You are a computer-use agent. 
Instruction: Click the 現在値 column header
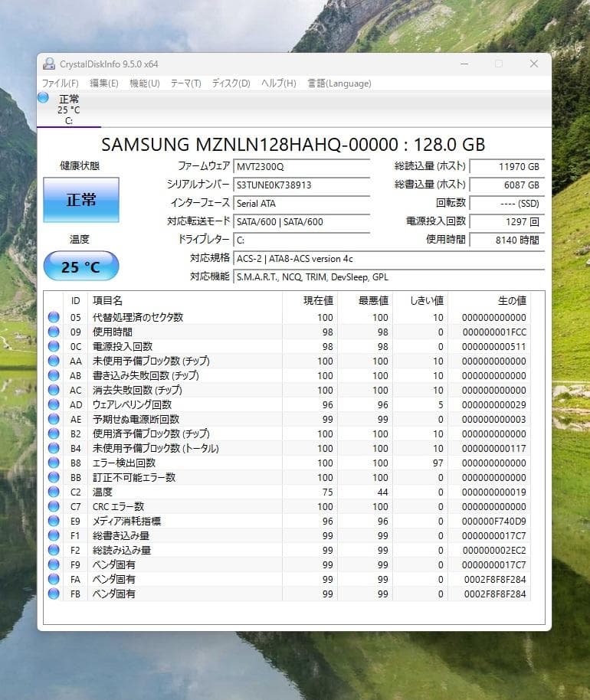310,300
